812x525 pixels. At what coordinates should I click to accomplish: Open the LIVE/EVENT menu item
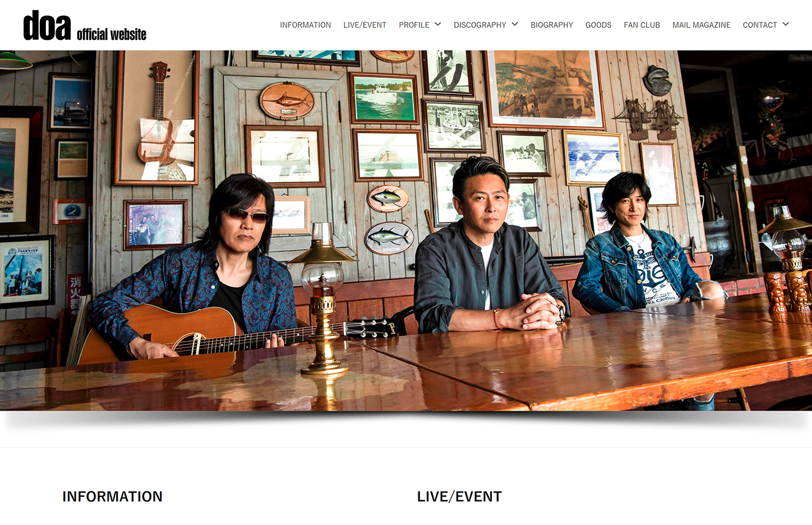pyautogui.click(x=365, y=25)
